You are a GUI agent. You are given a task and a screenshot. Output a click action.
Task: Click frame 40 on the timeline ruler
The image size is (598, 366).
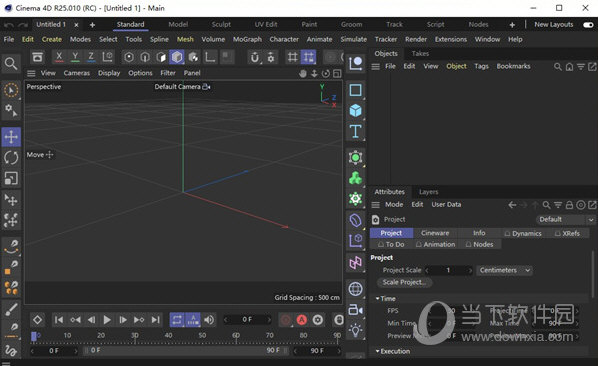pyautogui.click(x=168, y=336)
